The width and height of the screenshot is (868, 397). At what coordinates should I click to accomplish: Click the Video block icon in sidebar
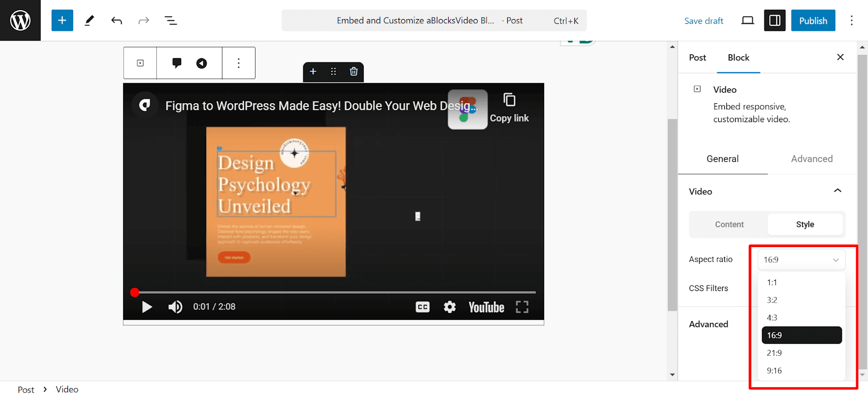click(697, 89)
